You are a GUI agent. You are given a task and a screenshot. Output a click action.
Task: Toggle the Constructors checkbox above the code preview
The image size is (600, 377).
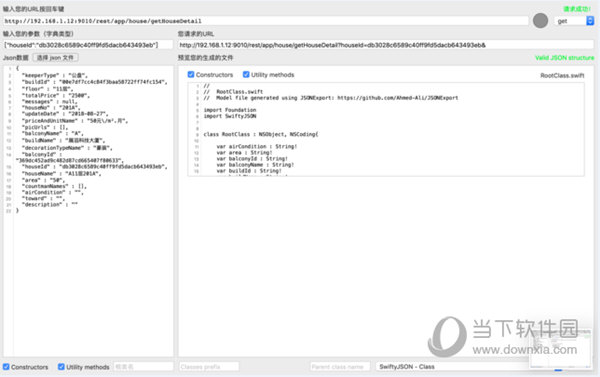(x=191, y=75)
